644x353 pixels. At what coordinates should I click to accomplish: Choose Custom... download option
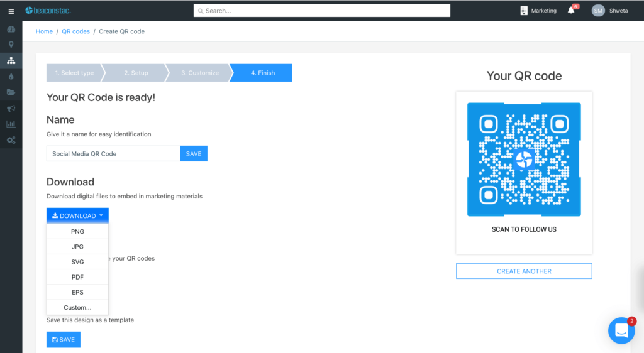(77, 308)
